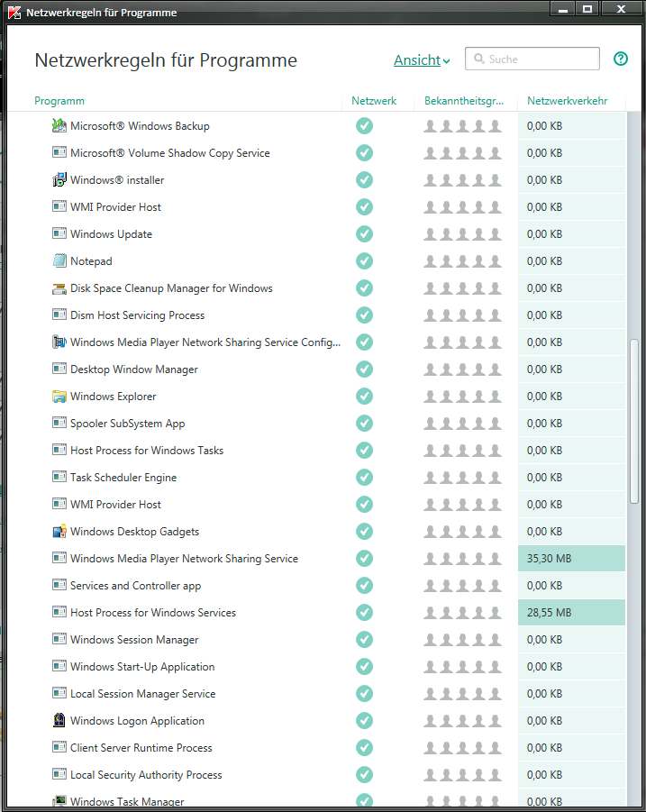Click the Microsoft Volume Shadow Copy Service icon
Screen dimensions: 646x812
[59, 152]
